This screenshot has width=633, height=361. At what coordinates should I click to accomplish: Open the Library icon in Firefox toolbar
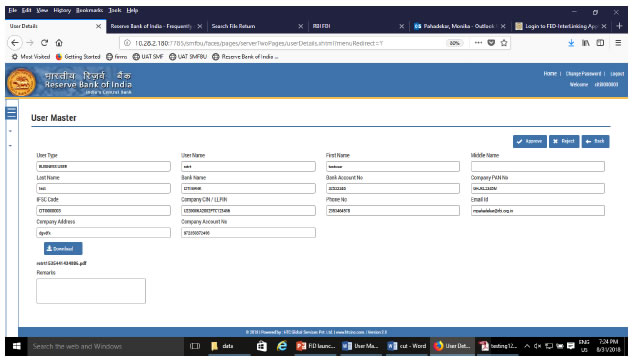click(x=586, y=43)
